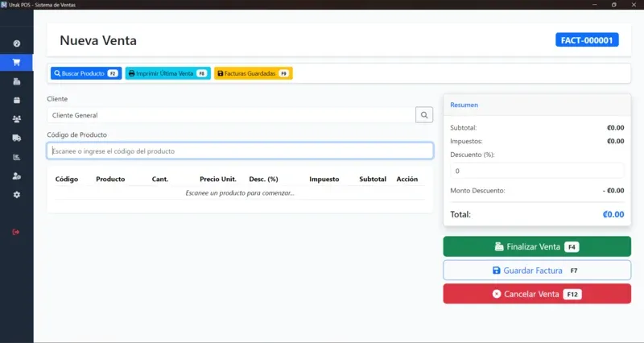The image size is (644, 343).
Task: Focus the Cliente General input field
Action: pos(231,115)
